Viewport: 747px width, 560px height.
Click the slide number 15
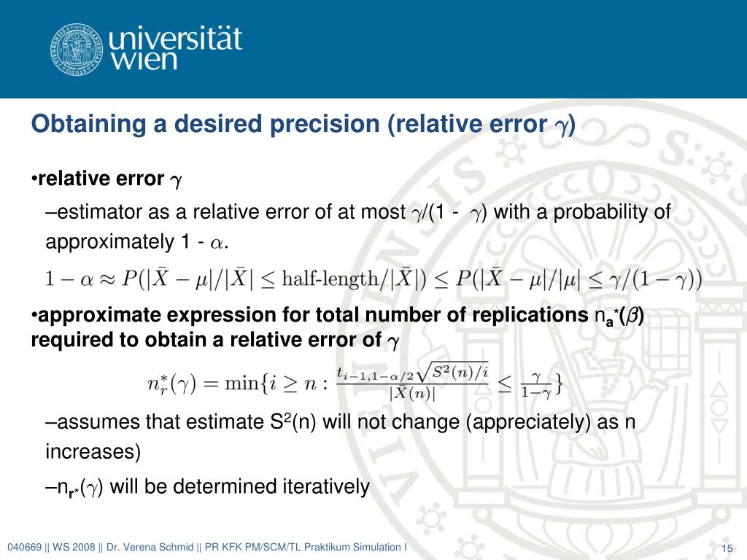[727, 548]
